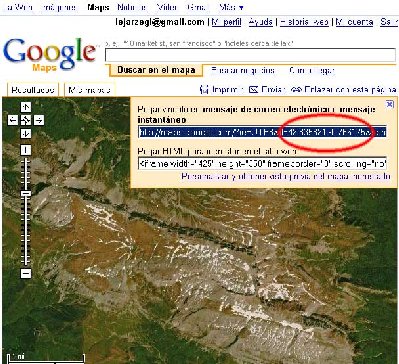The height and width of the screenshot is (364, 399).
Task: Click the map scale bar
Action: [x=46, y=358]
